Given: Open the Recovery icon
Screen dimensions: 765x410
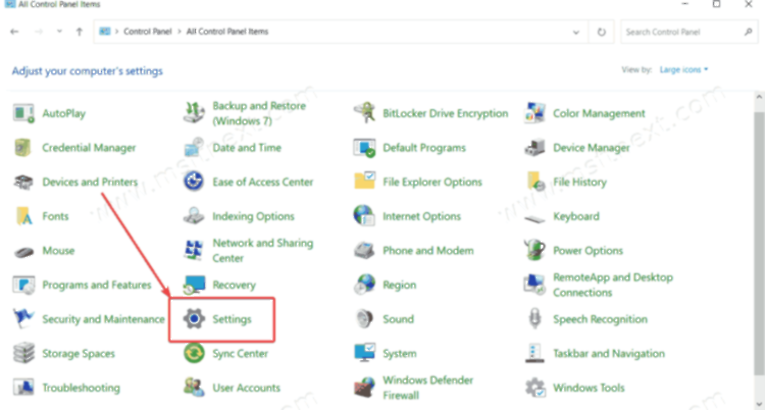Looking at the screenshot, I should coord(194,285).
